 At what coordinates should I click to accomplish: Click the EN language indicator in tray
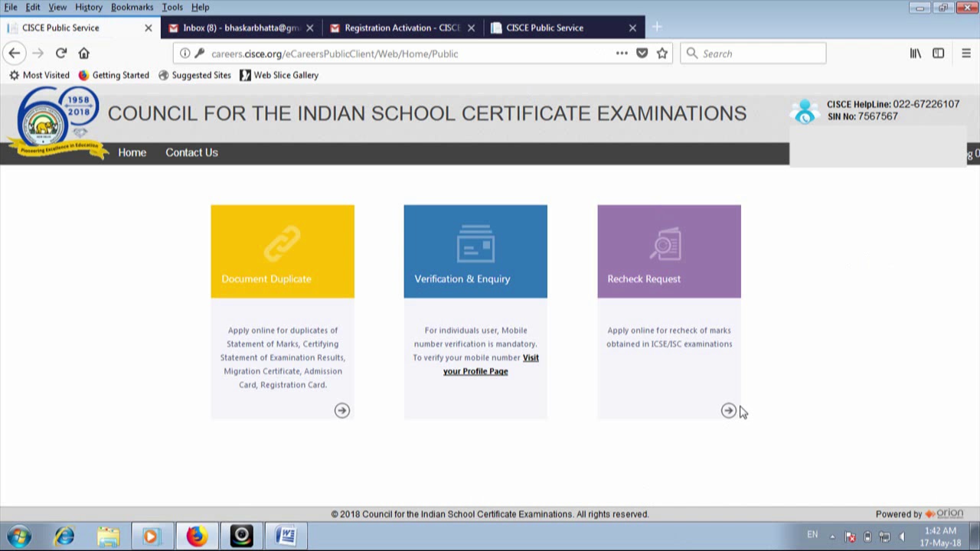pyautogui.click(x=812, y=534)
